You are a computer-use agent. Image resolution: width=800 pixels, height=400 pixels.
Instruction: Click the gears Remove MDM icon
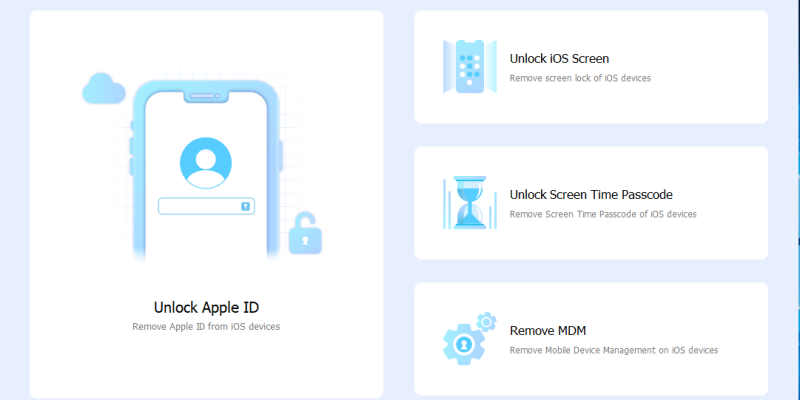[x=470, y=338]
